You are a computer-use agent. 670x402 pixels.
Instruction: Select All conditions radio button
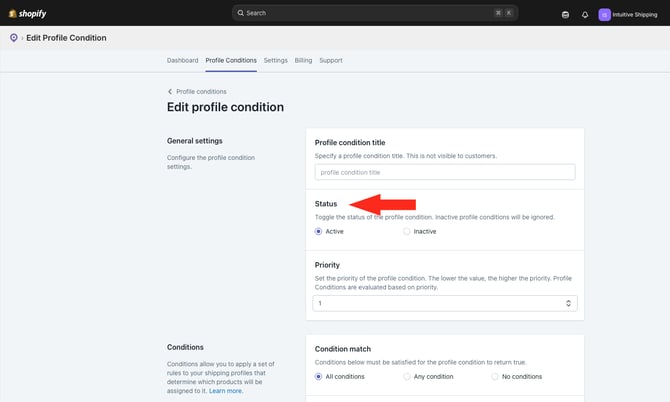pos(318,376)
